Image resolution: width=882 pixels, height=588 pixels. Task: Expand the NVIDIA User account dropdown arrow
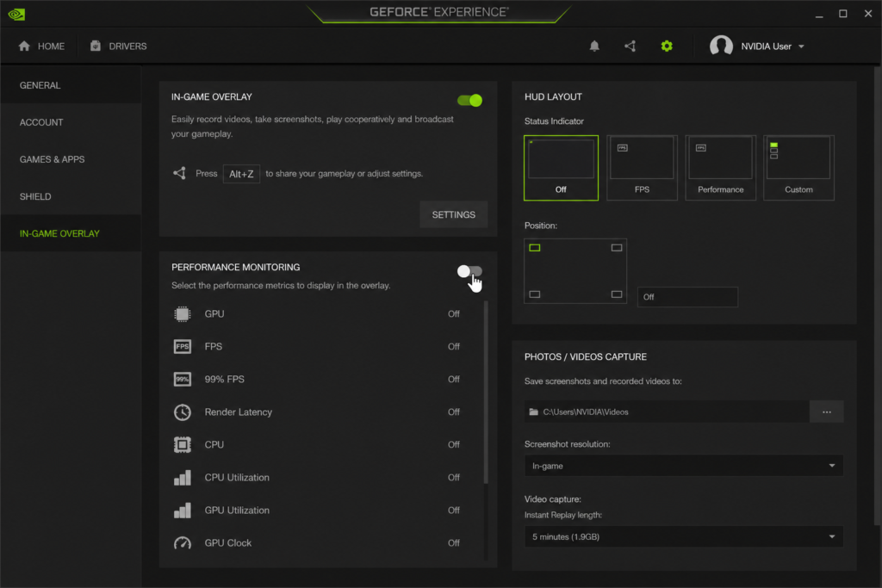[801, 46]
